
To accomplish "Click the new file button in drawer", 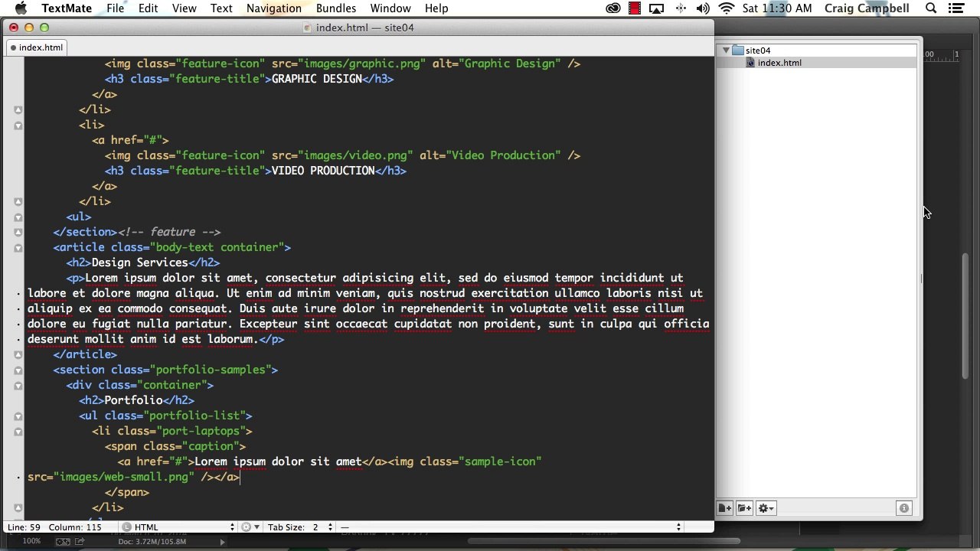I will coord(724,508).
